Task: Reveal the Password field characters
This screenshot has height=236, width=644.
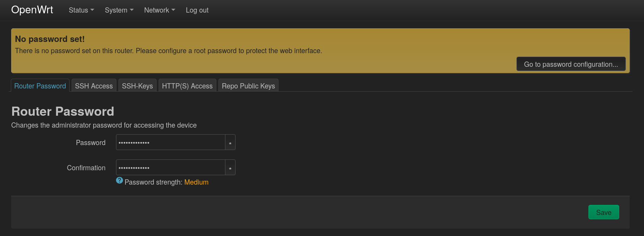Action: (x=230, y=142)
